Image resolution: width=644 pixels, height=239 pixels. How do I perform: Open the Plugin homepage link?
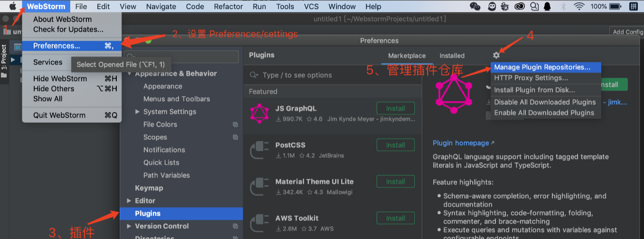[464, 143]
